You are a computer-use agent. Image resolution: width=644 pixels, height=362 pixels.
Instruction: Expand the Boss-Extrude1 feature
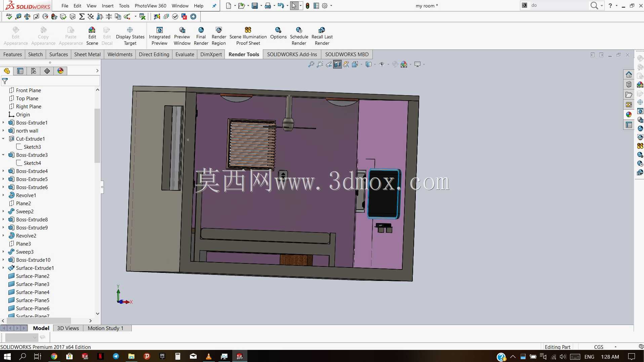[x=3, y=123]
